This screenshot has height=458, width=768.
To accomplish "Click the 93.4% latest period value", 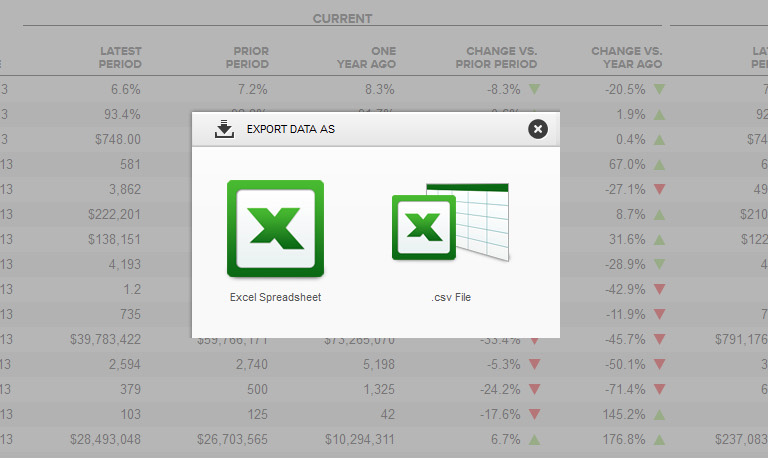I will 122,115.
